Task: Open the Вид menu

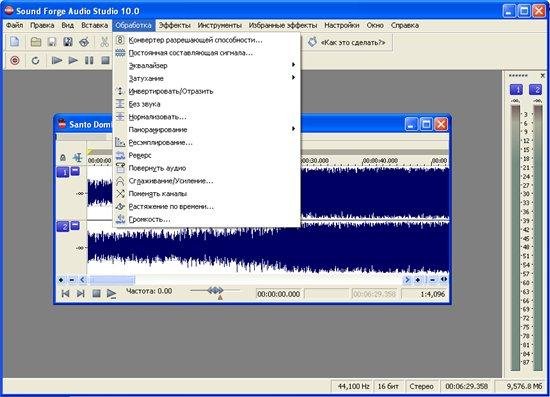Action: click(68, 25)
